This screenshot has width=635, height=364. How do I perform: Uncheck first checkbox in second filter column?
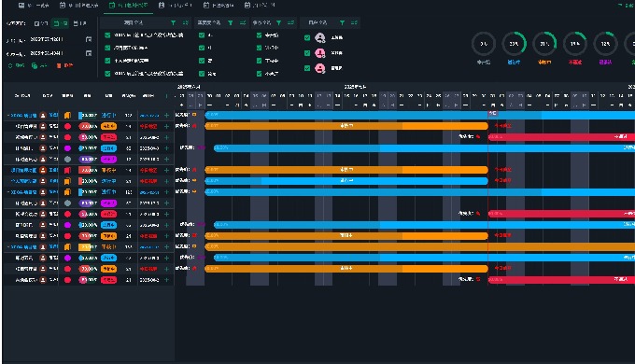point(202,35)
